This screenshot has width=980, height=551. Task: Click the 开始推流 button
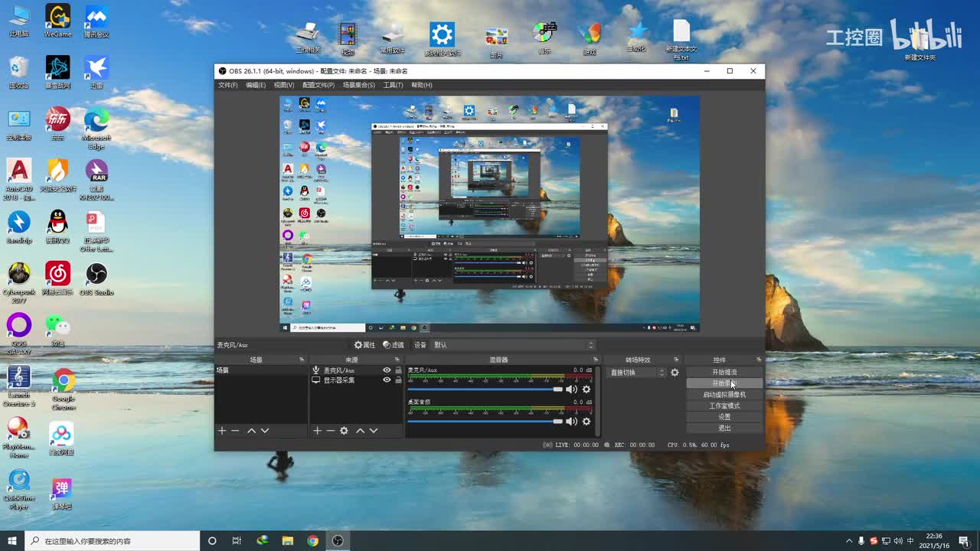[724, 373]
